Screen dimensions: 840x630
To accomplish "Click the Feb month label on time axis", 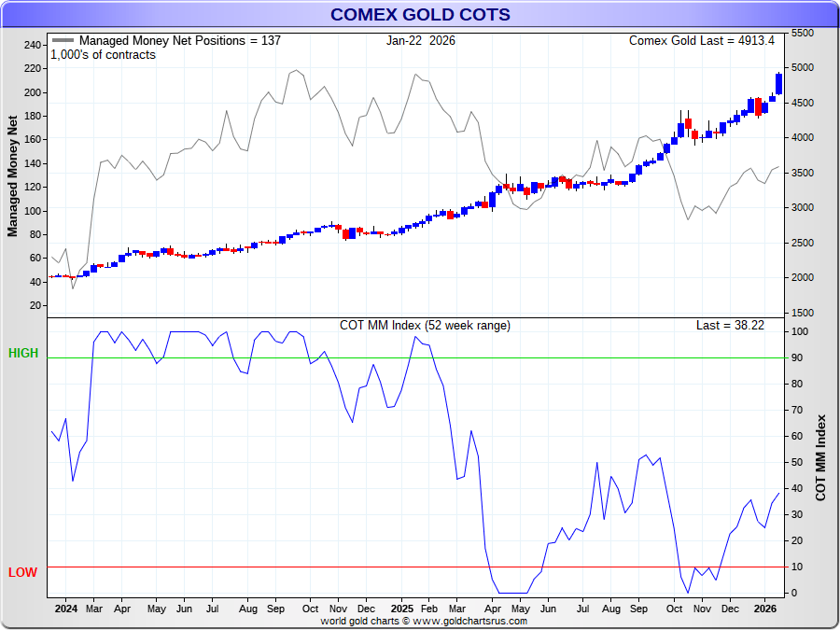I will (429, 609).
